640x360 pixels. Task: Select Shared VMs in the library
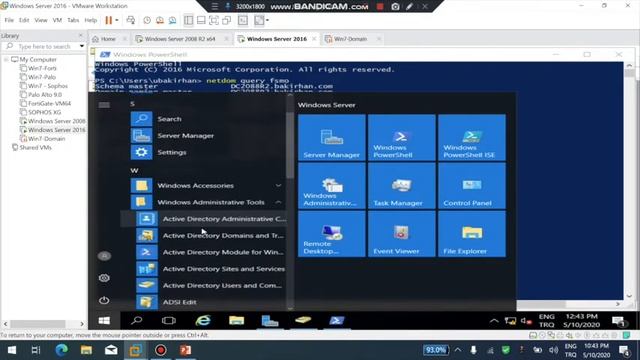pyautogui.click(x=36, y=147)
